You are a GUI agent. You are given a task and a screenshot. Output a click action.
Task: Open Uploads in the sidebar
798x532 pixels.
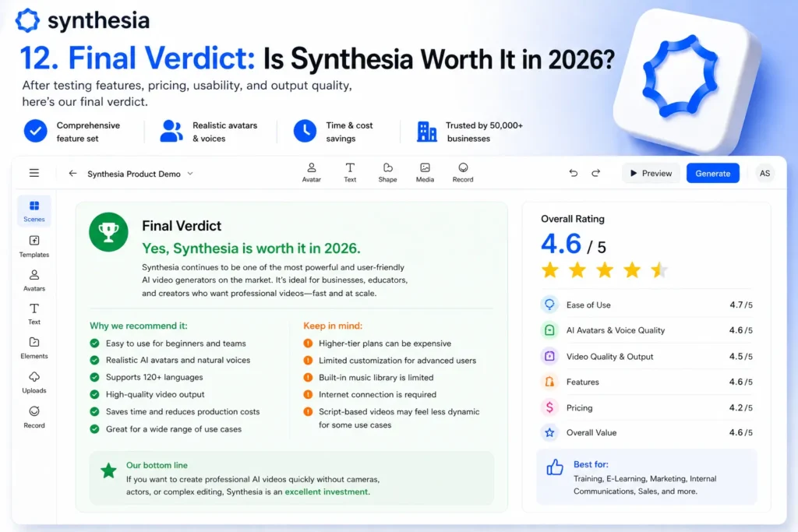click(34, 382)
